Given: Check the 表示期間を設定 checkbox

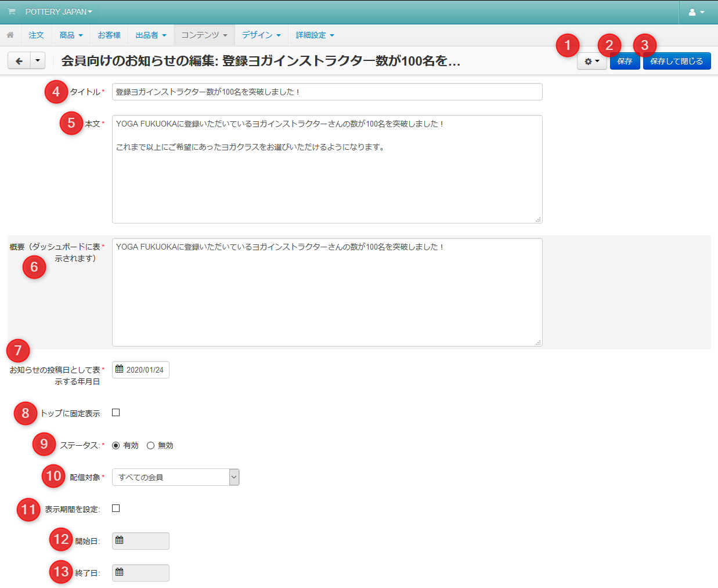Looking at the screenshot, I should click(x=116, y=508).
